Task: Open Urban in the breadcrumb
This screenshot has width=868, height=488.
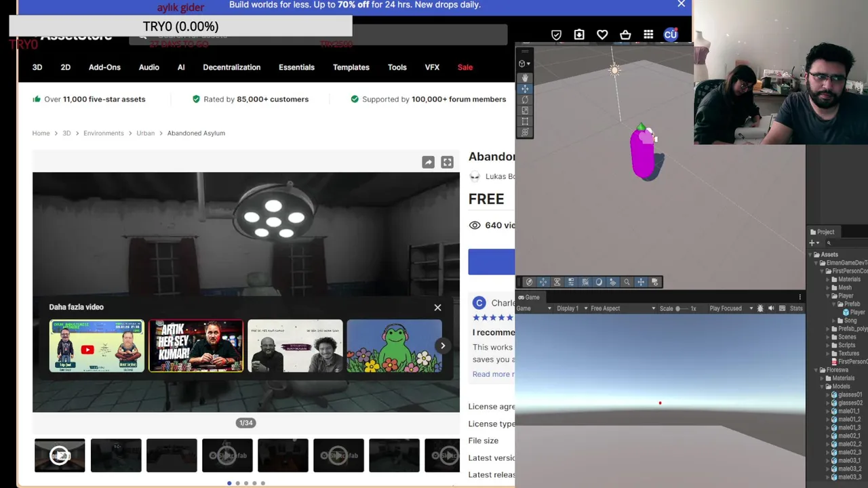Action: [x=145, y=133]
